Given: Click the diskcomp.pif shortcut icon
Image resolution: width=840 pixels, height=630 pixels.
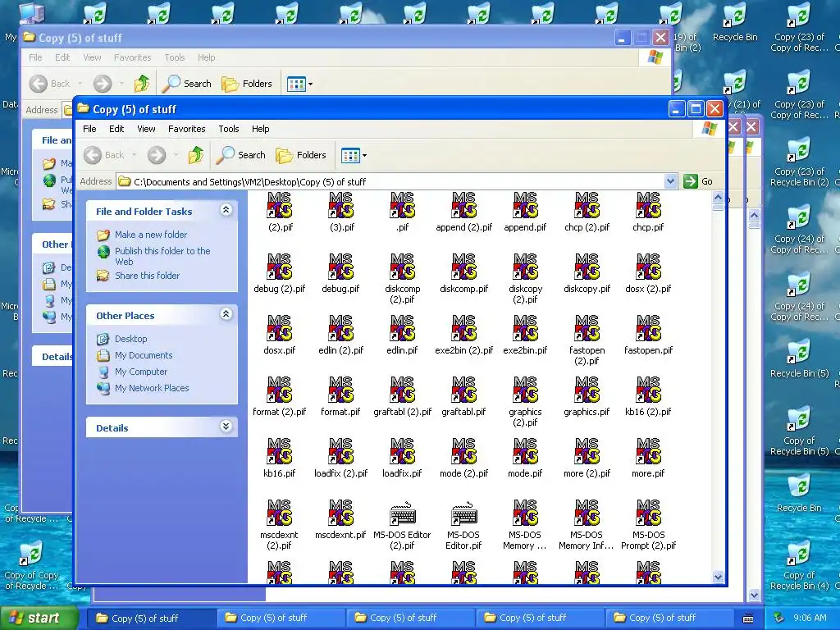Looking at the screenshot, I should coord(464,267).
